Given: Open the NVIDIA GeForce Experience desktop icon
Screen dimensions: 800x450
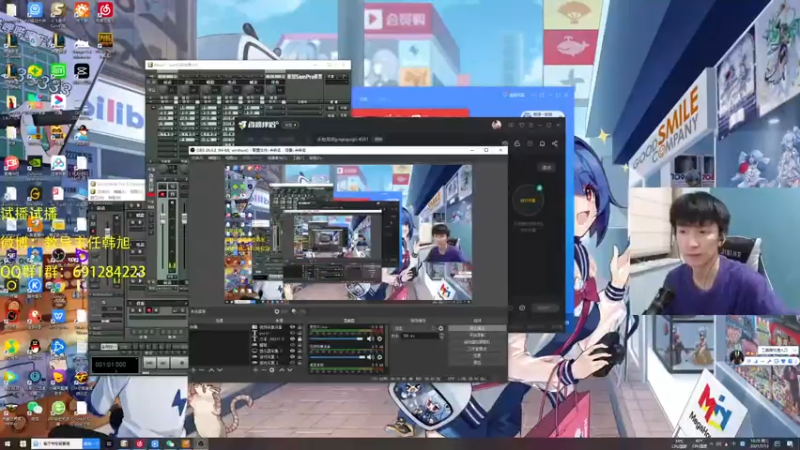Looking at the screenshot, I should [x=34, y=163].
